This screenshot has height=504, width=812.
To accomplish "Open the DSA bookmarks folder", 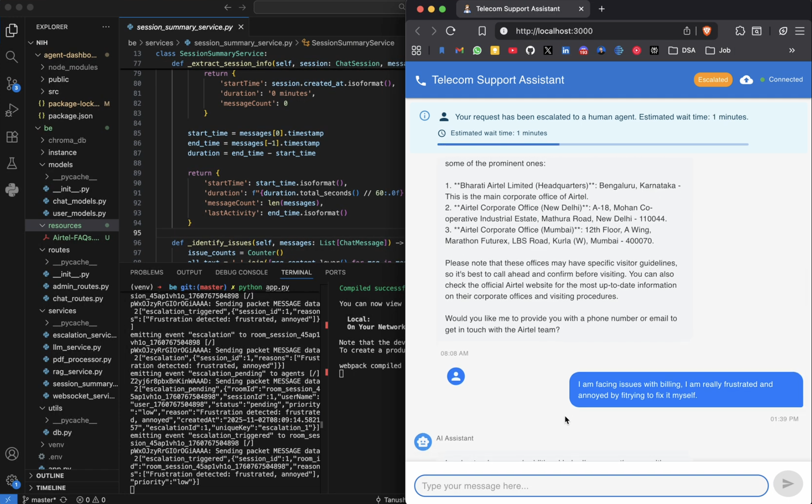I will pos(682,51).
